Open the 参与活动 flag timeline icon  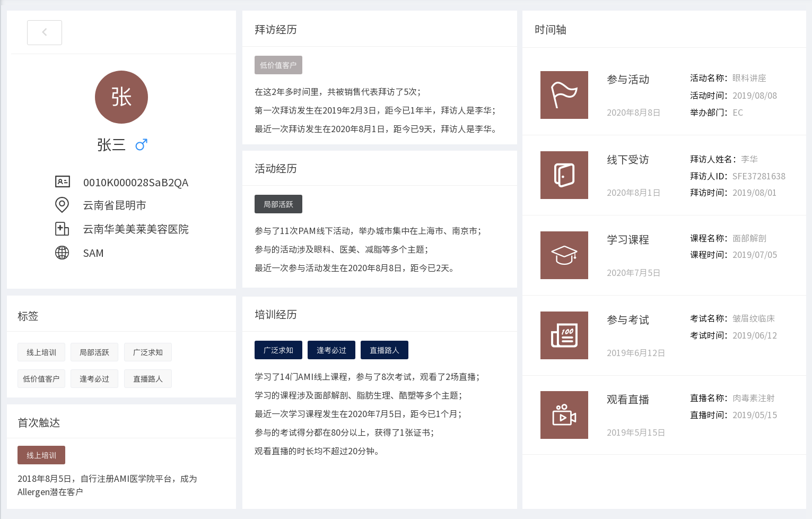(564, 95)
